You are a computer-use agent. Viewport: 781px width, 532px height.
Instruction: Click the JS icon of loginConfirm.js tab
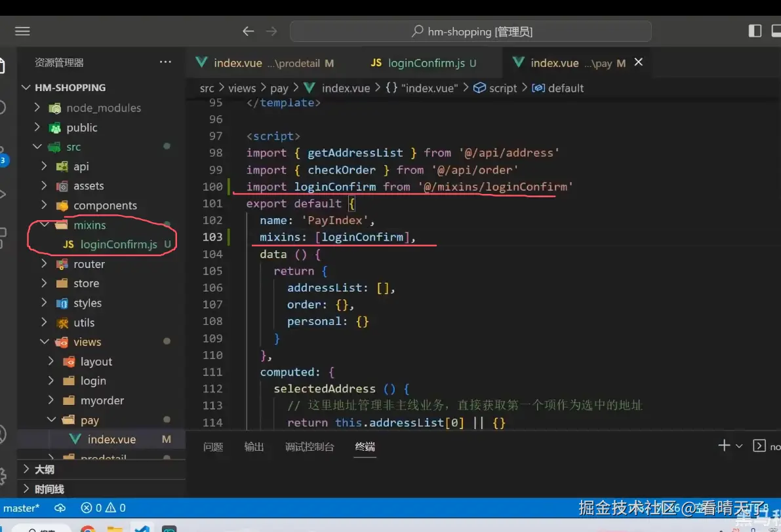click(x=376, y=63)
